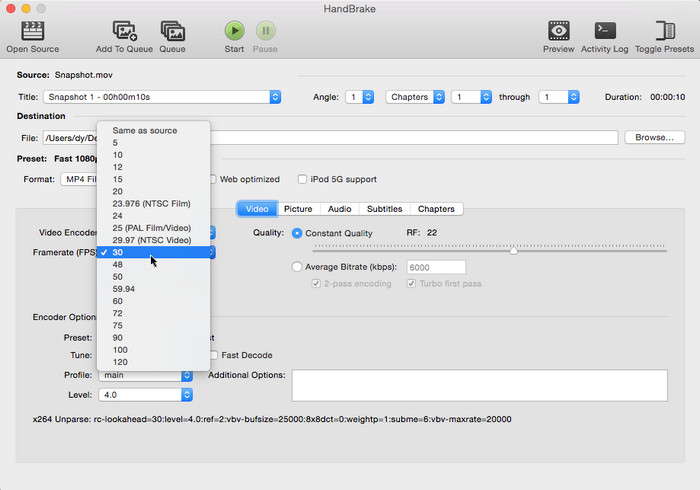Select the checked 30 fps entry
Screen dimensions: 700x490
(153, 252)
